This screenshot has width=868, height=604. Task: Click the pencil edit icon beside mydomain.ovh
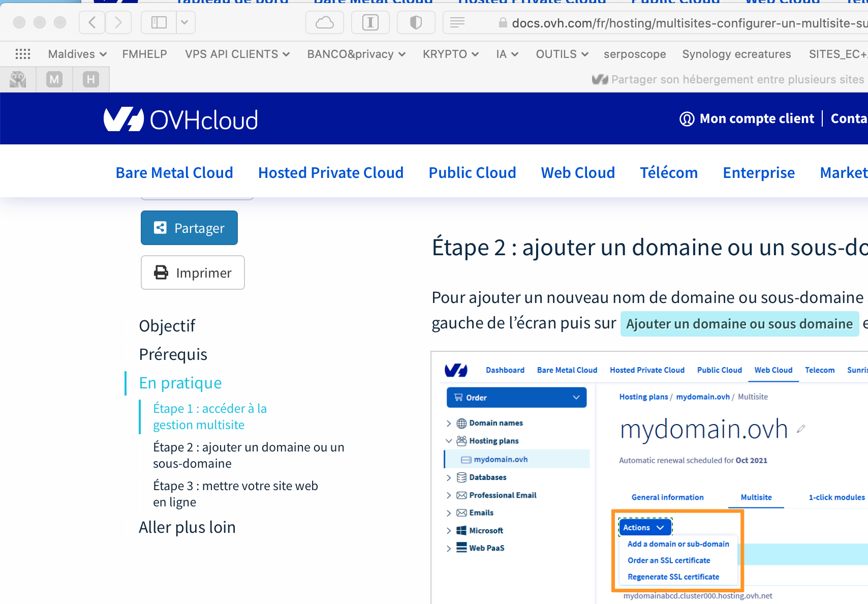point(801,429)
